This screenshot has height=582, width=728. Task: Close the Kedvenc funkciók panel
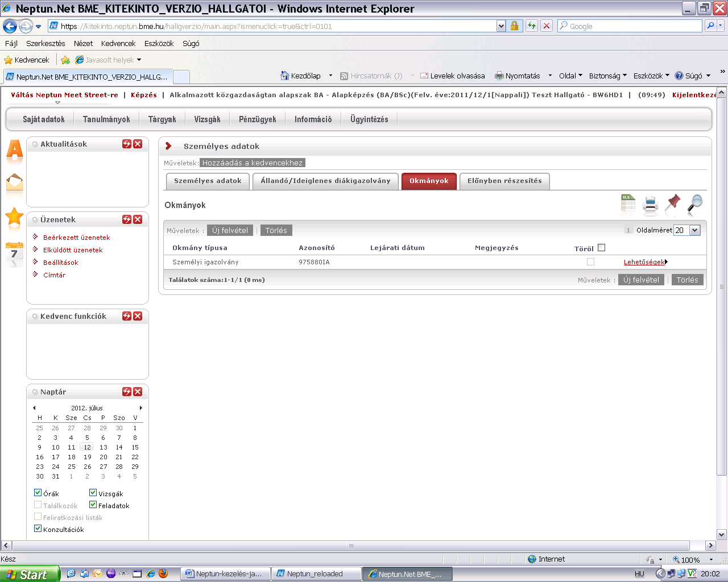(x=138, y=316)
